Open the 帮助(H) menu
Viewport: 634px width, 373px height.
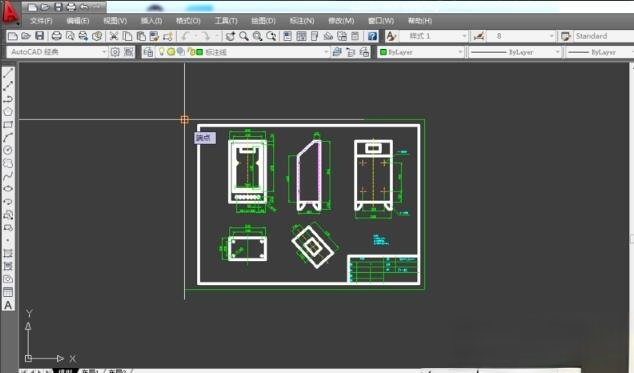tap(420, 21)
